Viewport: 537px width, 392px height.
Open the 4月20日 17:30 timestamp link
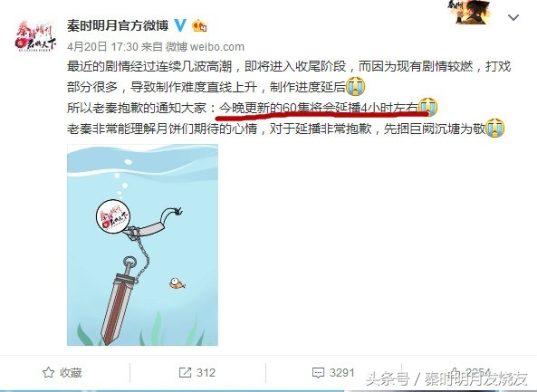coord(102,46)
